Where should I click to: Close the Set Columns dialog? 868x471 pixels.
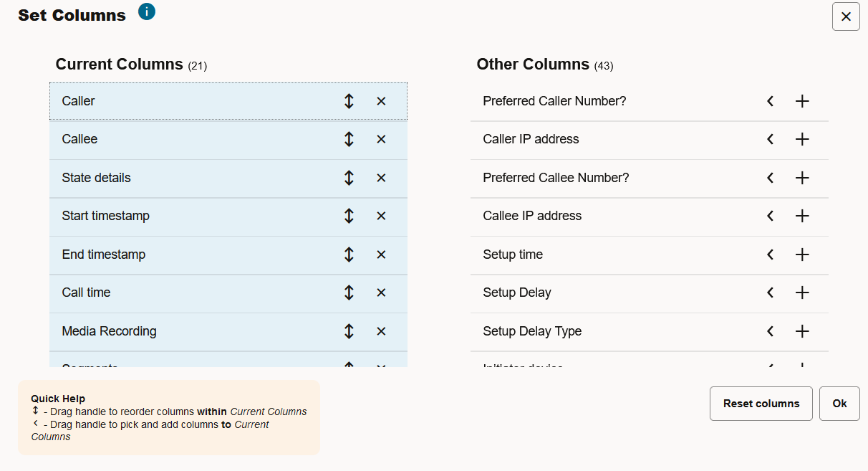pyautogui.click(x=846, y=16)
